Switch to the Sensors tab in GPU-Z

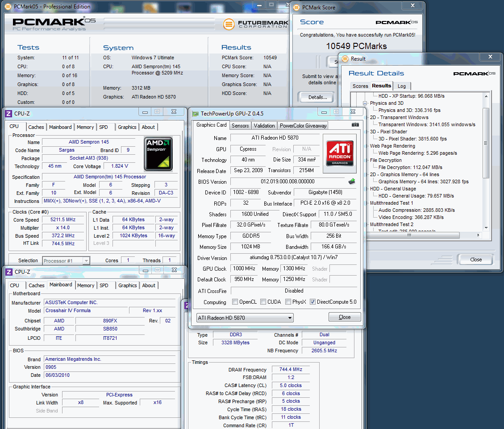[x=240, y=126]
